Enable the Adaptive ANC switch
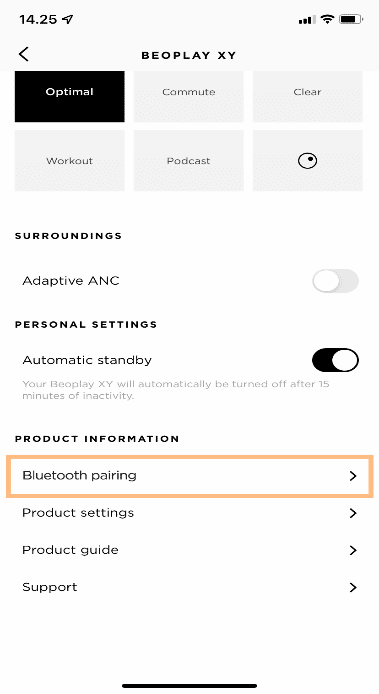This screenshot has height=694, width=379. point(335,281)
